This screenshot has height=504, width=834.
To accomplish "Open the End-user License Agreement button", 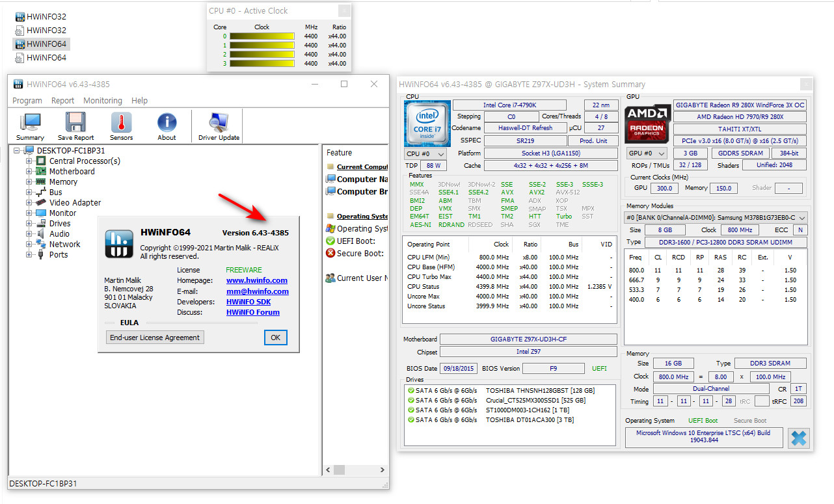I will click(x=155, y=338).
